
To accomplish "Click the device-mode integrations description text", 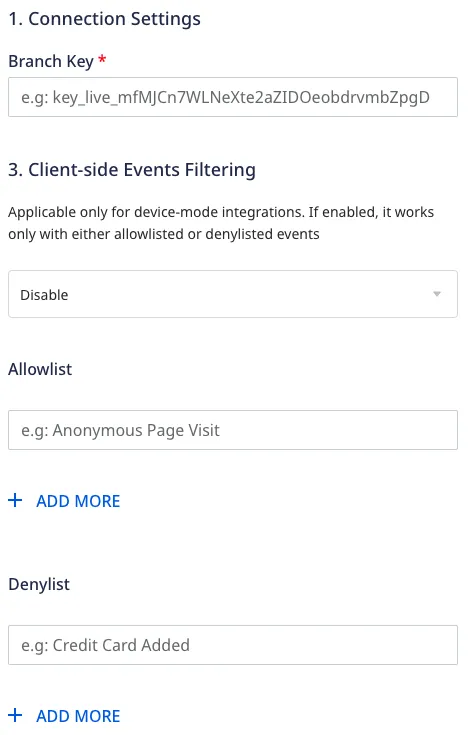I will coord(221,223).
